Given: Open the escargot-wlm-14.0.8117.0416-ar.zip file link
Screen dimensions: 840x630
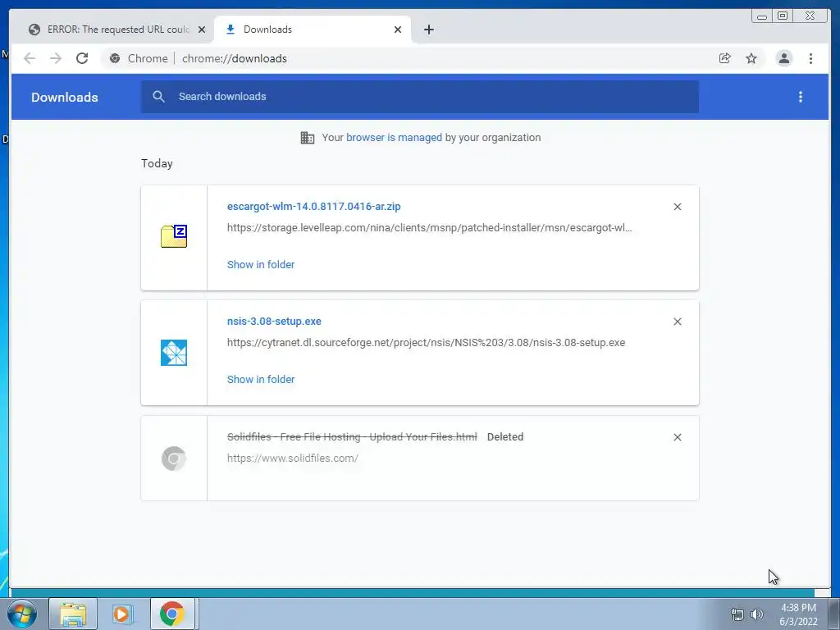Looking at the screenshot, I should pos(314,206).
